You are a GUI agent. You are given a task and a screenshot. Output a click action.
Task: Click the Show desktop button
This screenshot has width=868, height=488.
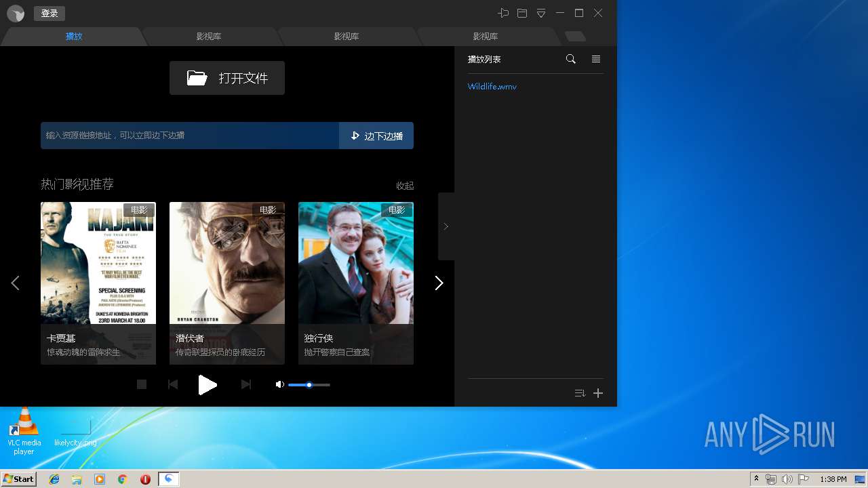861,479
